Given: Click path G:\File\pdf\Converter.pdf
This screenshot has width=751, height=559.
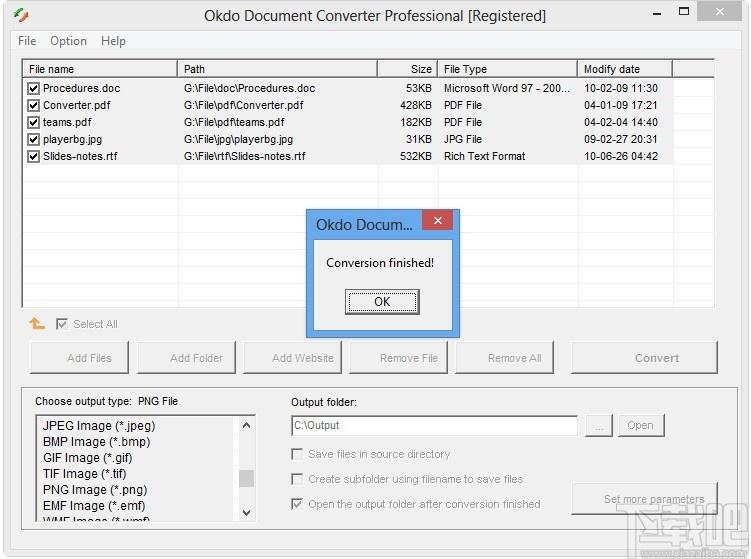Looking at the screenshot, I should 243,105.
